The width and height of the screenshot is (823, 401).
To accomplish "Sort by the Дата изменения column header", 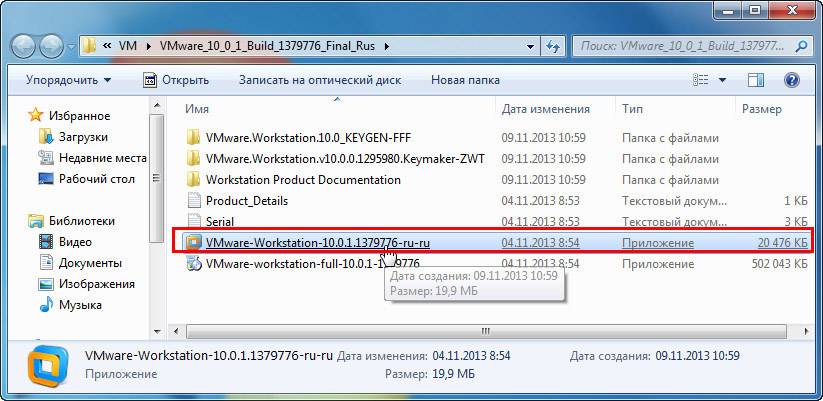I will tap(545, 109).
